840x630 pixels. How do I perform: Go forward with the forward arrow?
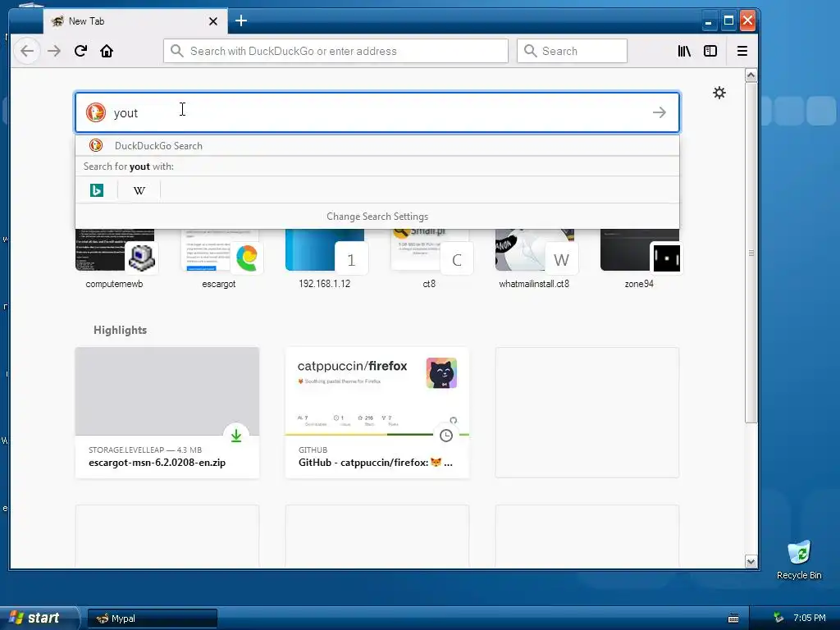[x=53, y=51]
